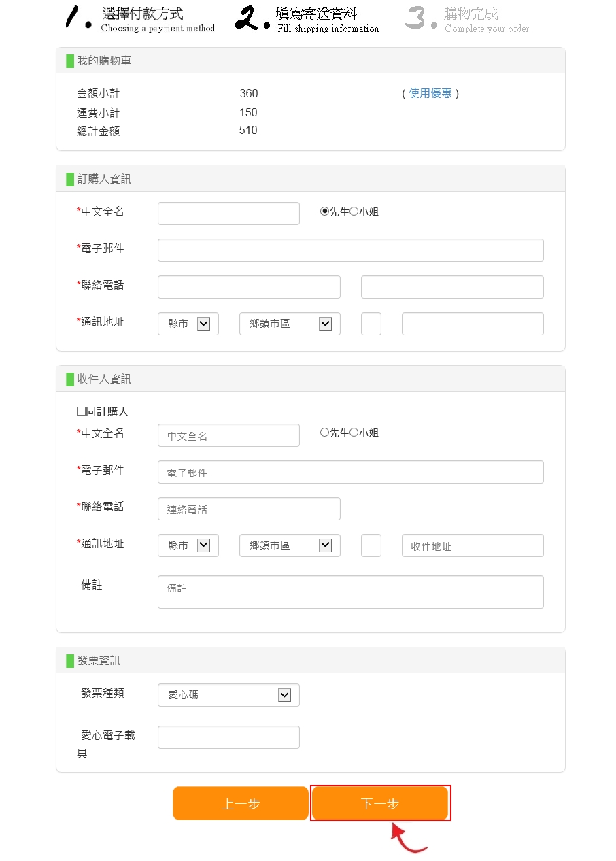The height and width of the screenshot is (861, 616).
Task: Select 先生 radio in recipient info
Action: click(325, 433)
